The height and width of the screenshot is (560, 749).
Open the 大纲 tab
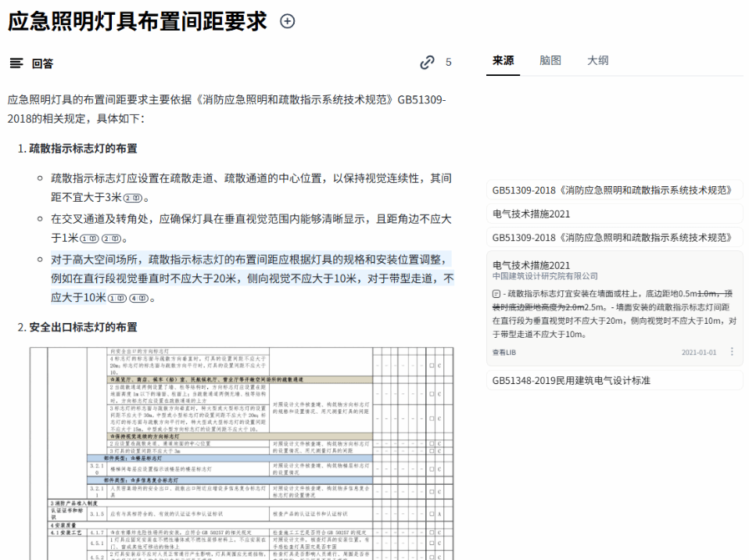pyautogui.click(x=597, y=60)
